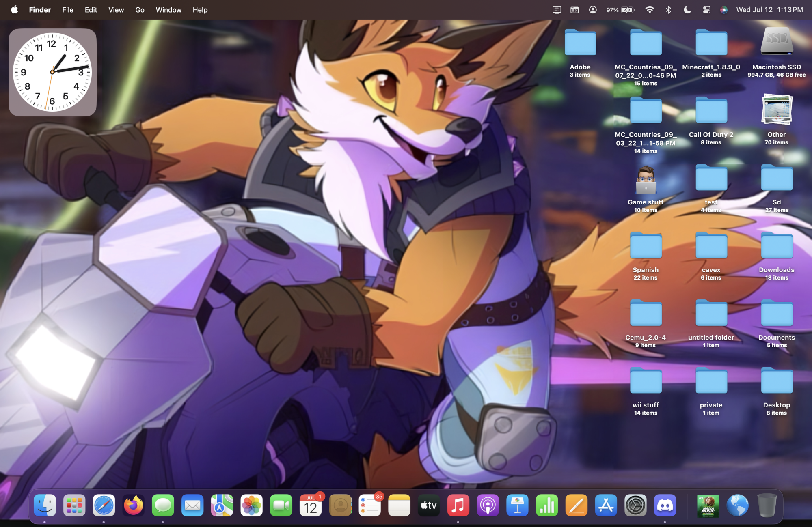The width and height of the screenshot is (812, 527).
Task: Launch Apple TV from the Dock
Action: point(429,505)
